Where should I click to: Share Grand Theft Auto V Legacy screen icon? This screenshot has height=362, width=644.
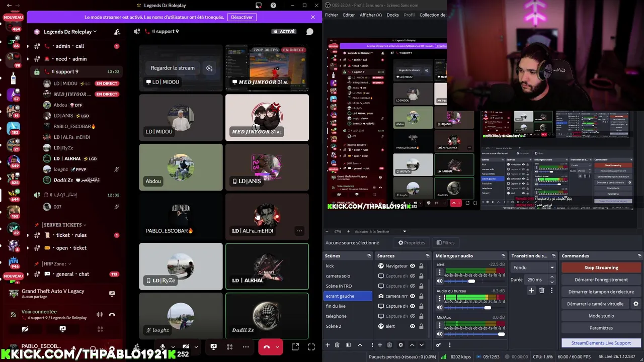tap(112, 294)
